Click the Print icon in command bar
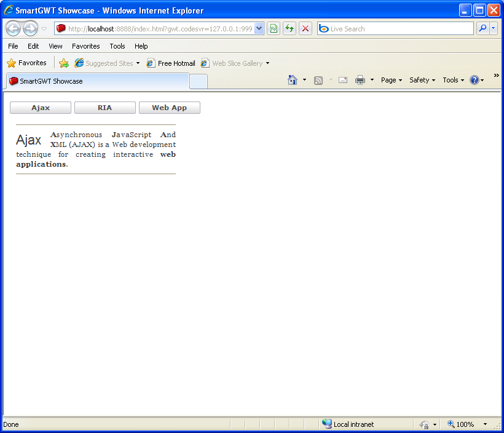 coord(360,80)
